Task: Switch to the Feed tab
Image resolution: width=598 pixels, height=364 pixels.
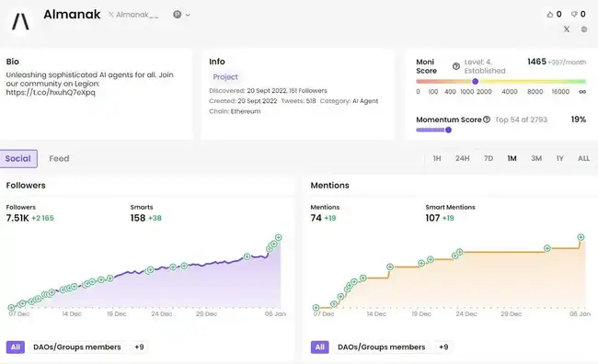Action: point(59,158)
